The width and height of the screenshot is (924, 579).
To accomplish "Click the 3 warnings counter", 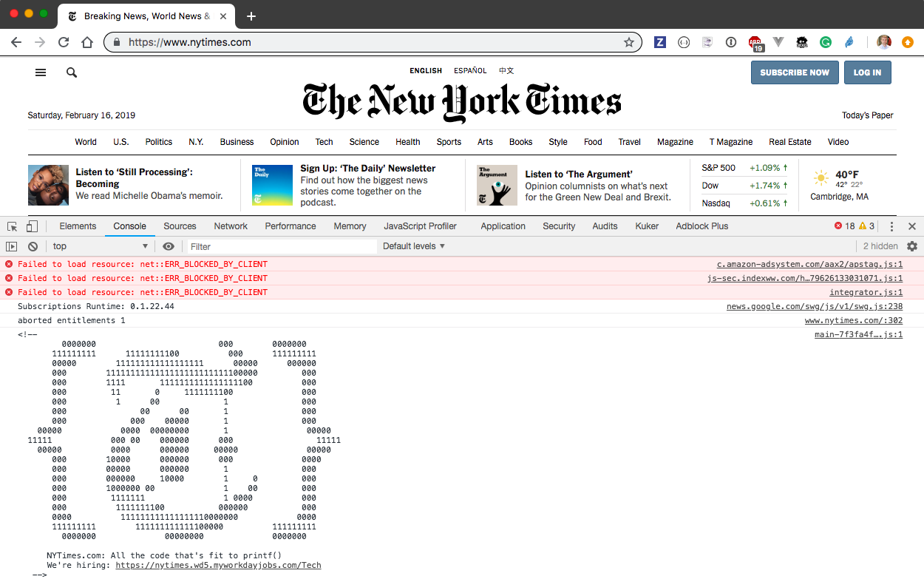I will (866, 226).
